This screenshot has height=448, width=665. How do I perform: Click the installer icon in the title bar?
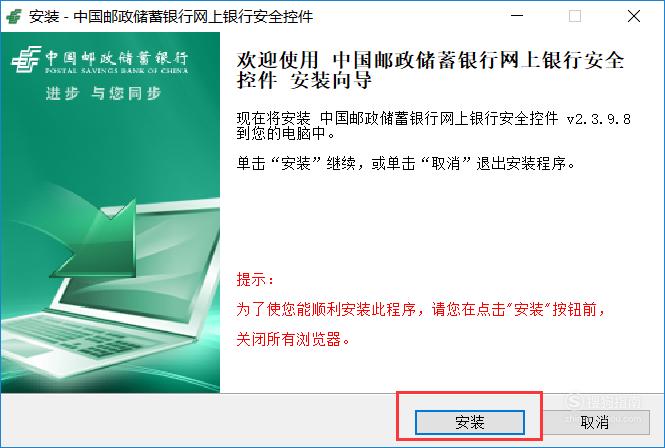[14, 17]
